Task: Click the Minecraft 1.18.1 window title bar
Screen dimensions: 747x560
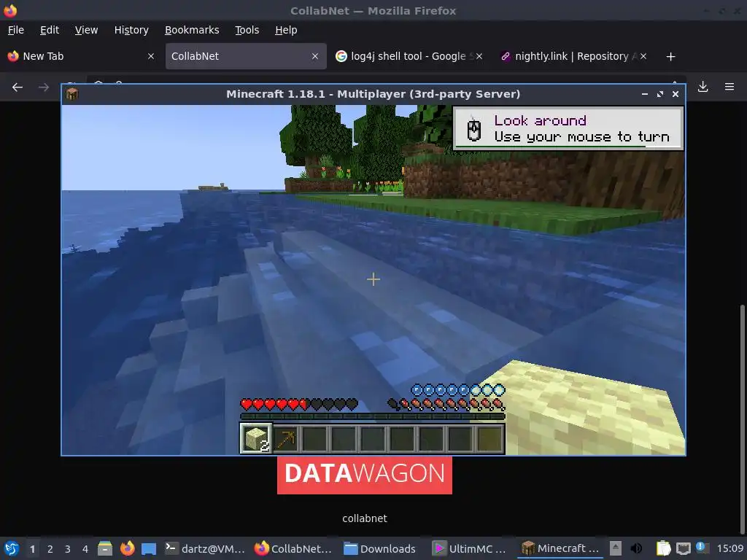Action: pyautogui.click(x=373, y=94)
